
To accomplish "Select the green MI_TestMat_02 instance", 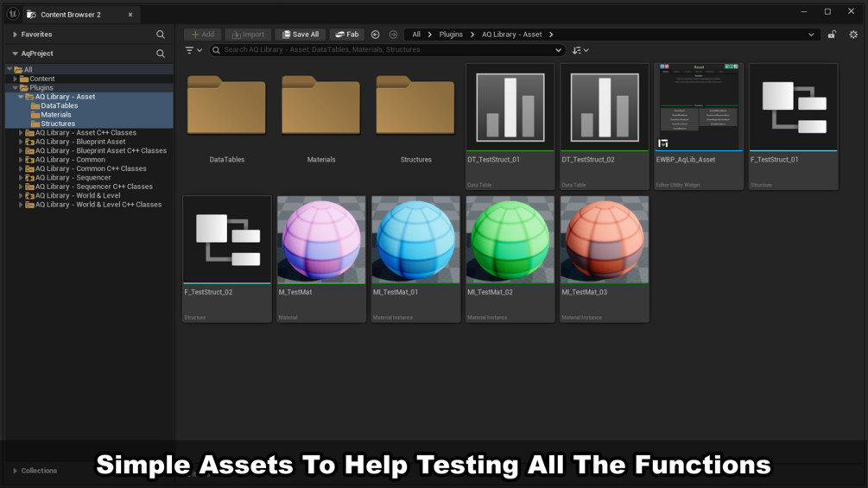I will (510, 259).
